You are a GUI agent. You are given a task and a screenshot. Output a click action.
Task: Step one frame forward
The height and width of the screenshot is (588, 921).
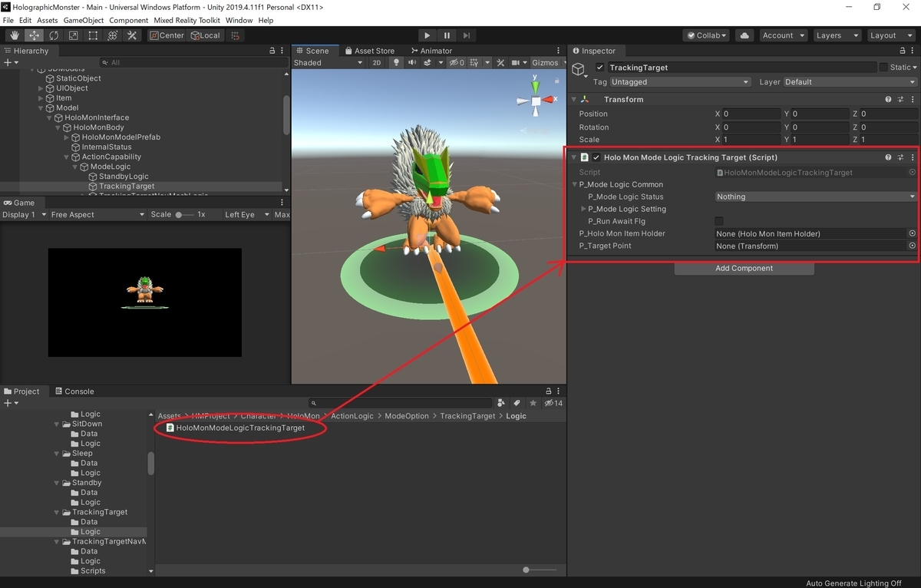pyautogui.click(x=467, y=35)
